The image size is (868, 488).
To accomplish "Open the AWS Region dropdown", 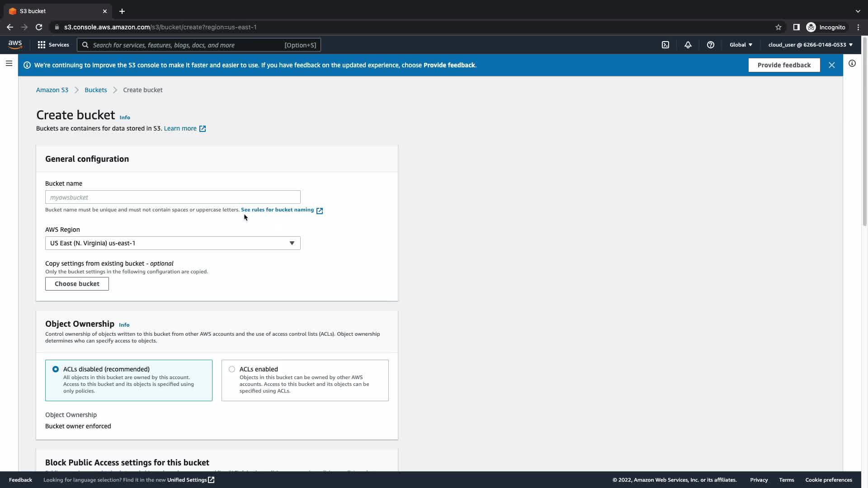I will click(x=173, y=243).
